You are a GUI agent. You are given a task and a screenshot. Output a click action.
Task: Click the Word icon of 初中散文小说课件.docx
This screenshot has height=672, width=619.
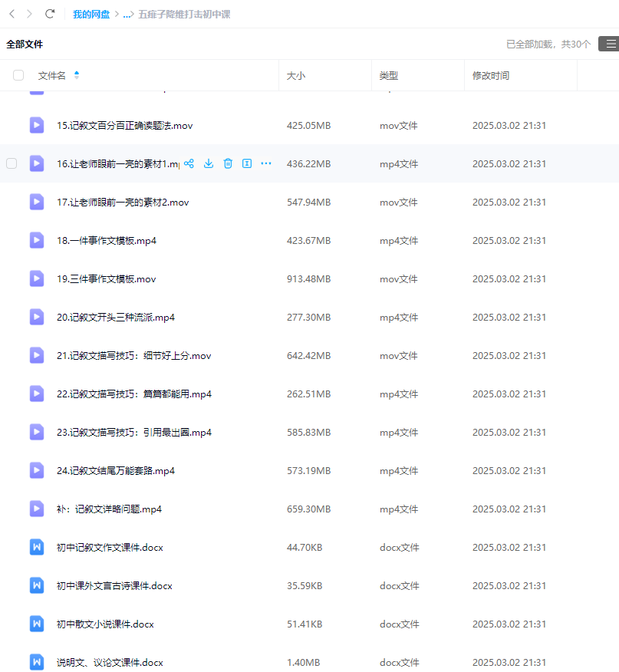click(36, 624)
